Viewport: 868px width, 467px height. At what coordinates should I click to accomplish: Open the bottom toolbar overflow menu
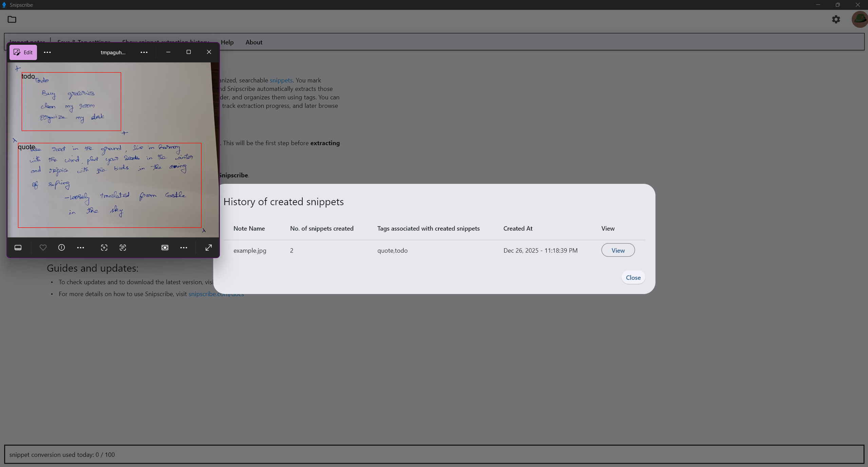184,248
